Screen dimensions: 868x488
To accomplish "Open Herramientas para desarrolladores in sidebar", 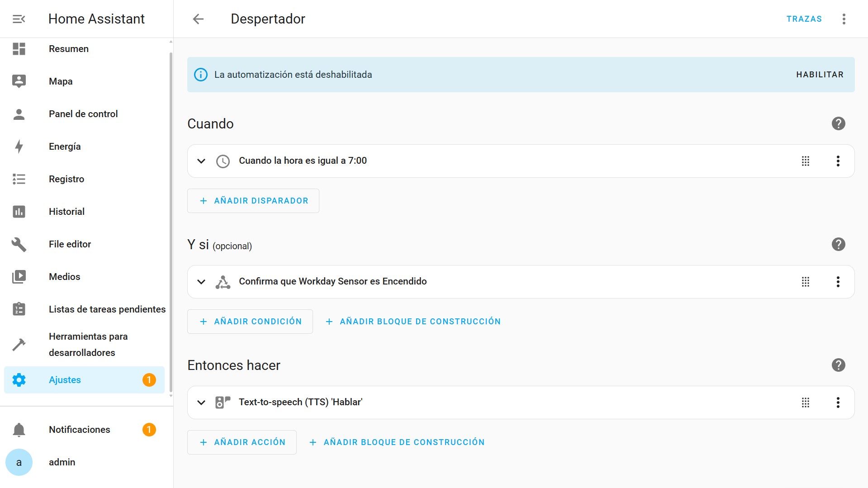I will [88, 345].
